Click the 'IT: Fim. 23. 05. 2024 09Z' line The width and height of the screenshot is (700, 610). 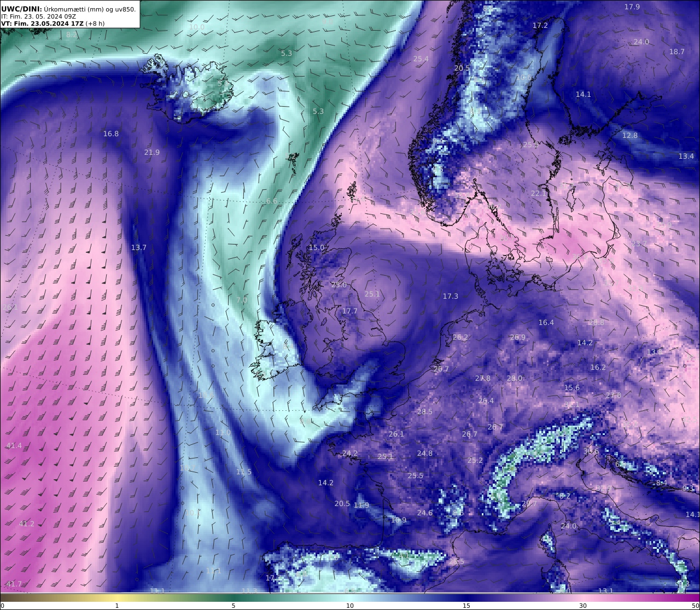[x=38, y=16]
